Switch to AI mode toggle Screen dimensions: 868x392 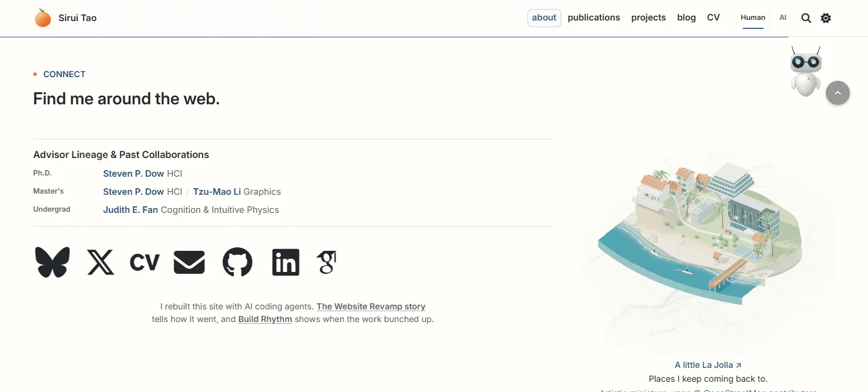pos(783,17)
